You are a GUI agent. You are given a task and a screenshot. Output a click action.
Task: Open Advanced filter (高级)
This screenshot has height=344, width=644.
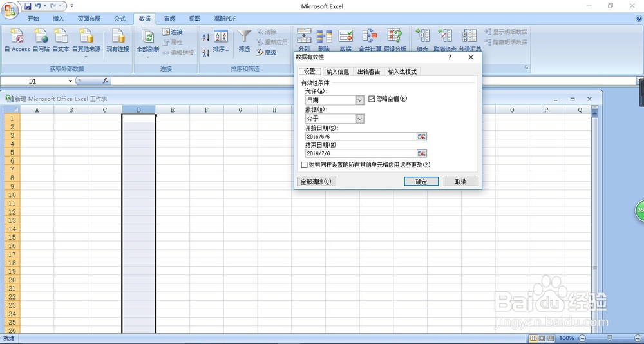click(x=266, y=53)
